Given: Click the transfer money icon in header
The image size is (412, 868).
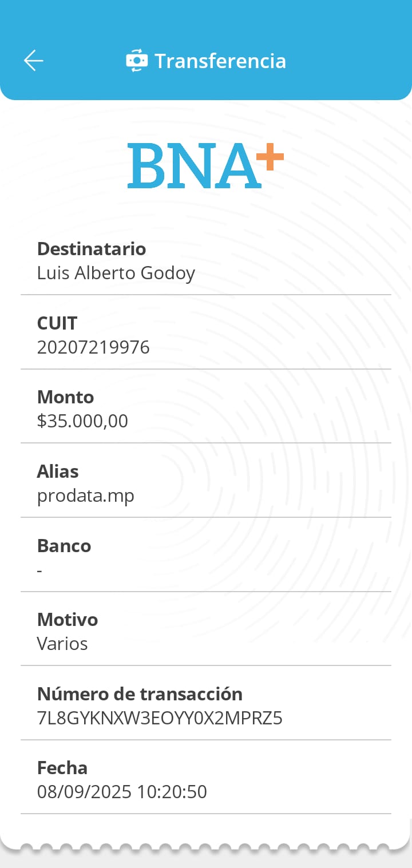Looking at the screenshot, I should pos(137,61).
